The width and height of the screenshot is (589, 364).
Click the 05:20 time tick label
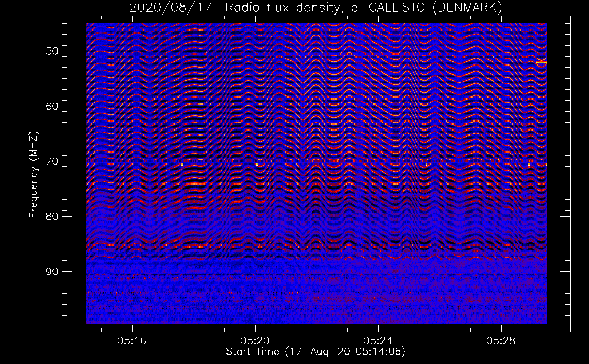point(255,341)
